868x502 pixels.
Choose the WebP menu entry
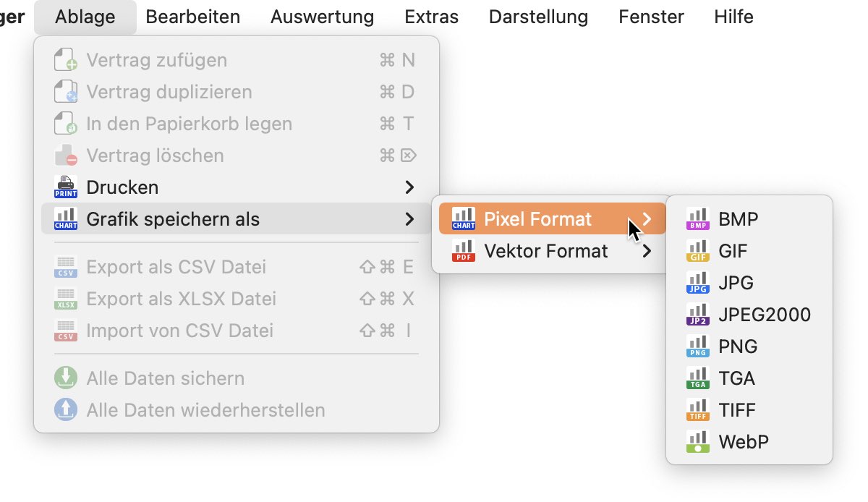[749, 442]
